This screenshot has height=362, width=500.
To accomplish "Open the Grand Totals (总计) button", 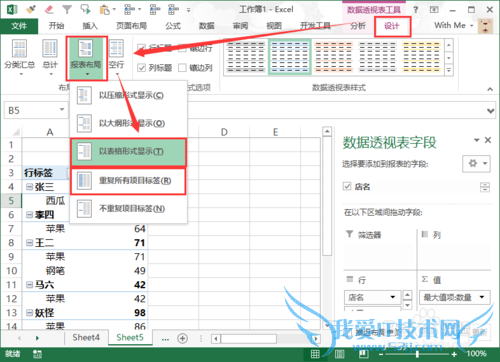I will [x=50, y=57].
